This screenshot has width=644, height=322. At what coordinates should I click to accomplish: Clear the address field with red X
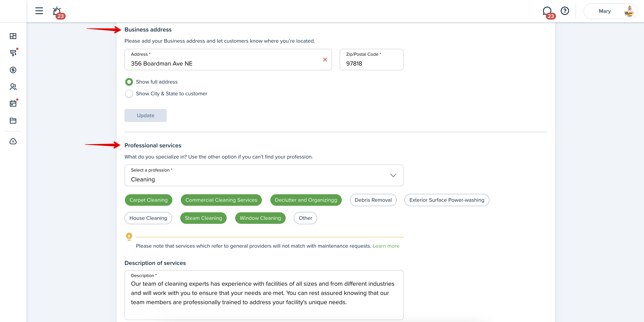pyautogui.click(x=325, y=60)
